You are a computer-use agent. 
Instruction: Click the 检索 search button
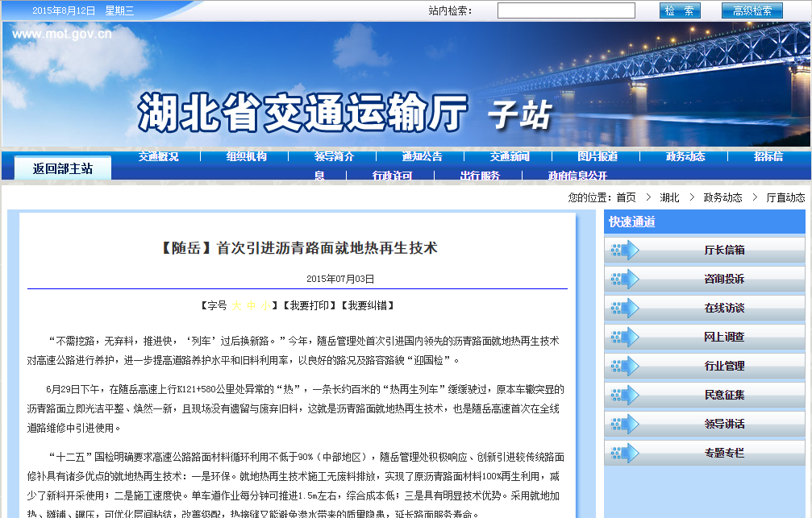tap(680, 10)
